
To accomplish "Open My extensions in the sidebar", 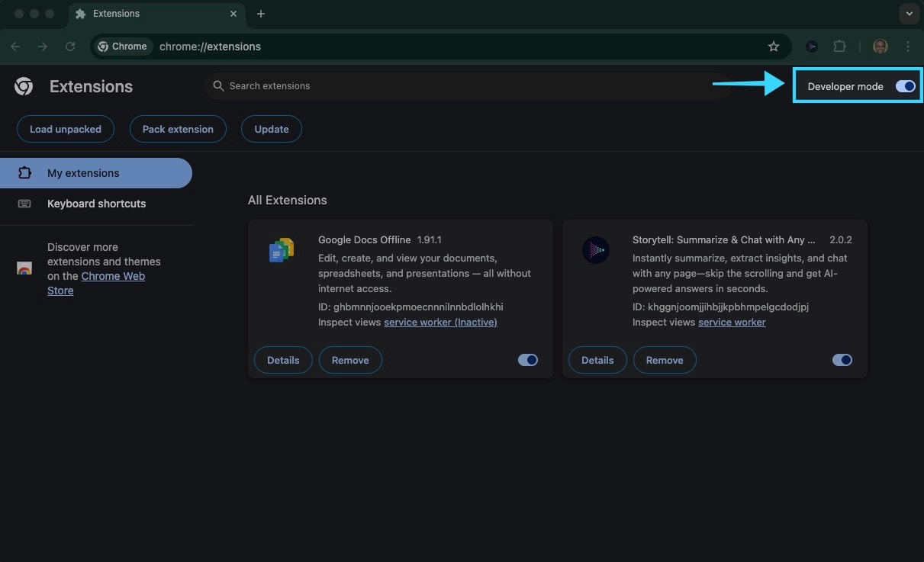I will [x=95, y=173].
